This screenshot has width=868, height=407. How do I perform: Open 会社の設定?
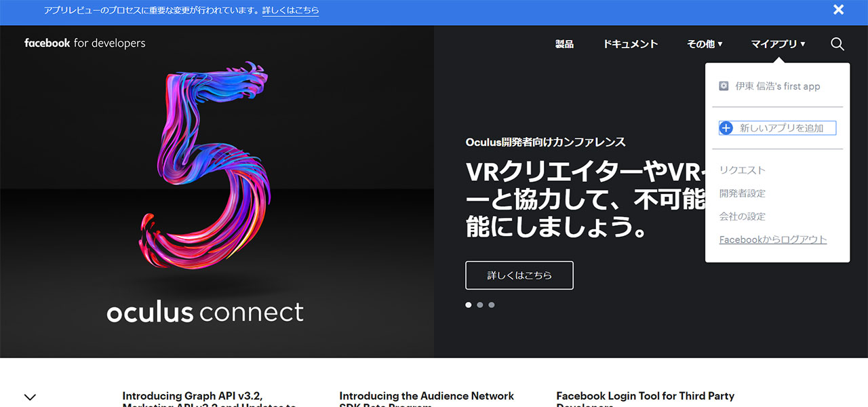click(743, 216)
